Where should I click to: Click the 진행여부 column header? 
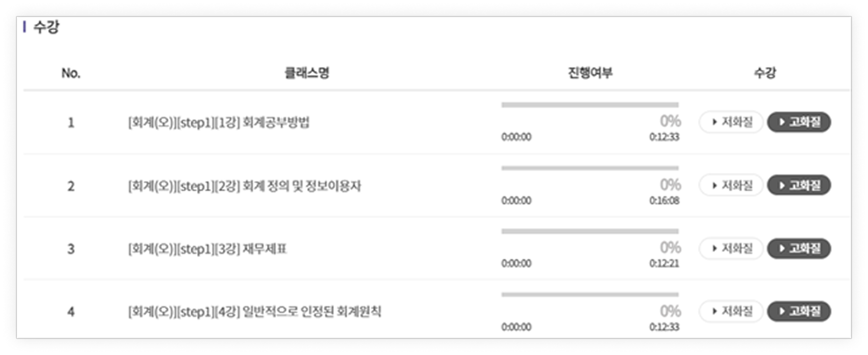(x=590, y=73)
